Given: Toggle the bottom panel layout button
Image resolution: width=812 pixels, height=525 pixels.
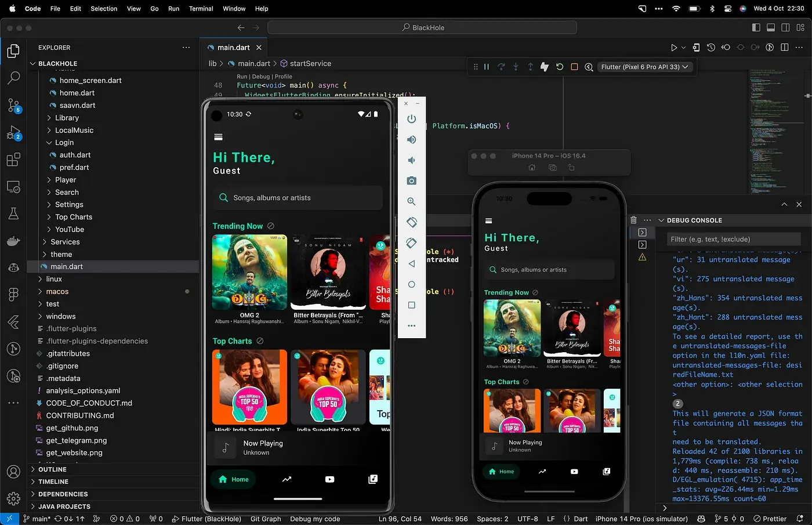Looking at the screenshot, I should (x=771, y=27).
